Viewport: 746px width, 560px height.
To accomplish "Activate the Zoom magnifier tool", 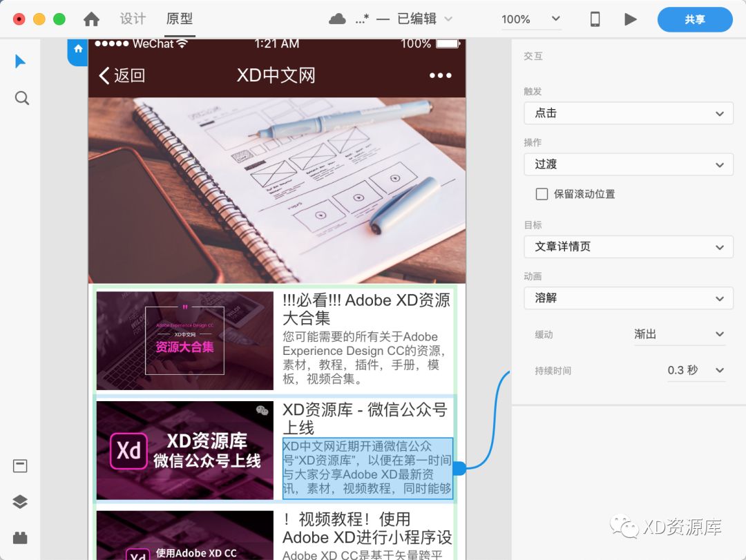I will pyautogui.click(x=22, y=98).
